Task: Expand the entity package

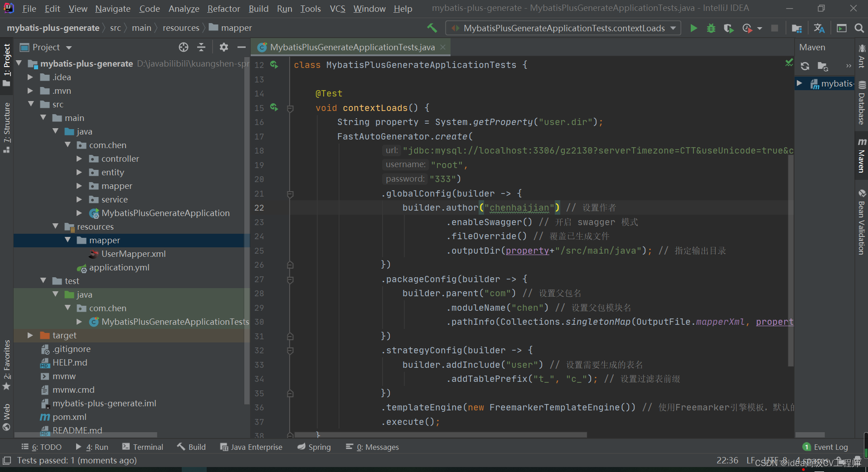Action: tap(79, 172)
